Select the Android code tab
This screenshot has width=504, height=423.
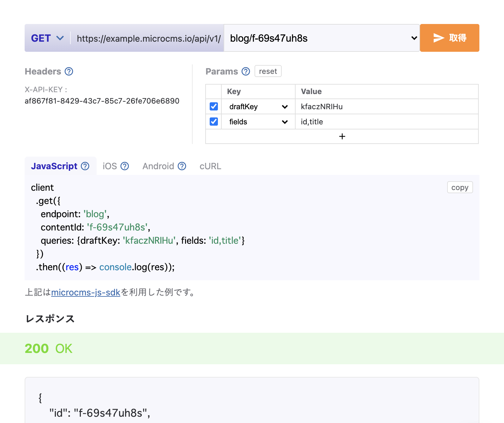(158, 166)
